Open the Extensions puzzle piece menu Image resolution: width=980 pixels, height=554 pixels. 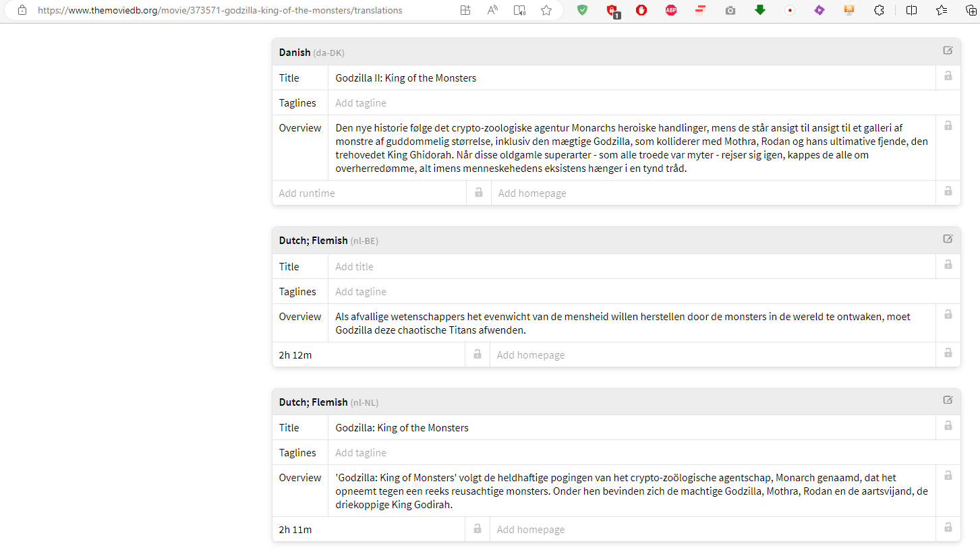coord(879,10)
